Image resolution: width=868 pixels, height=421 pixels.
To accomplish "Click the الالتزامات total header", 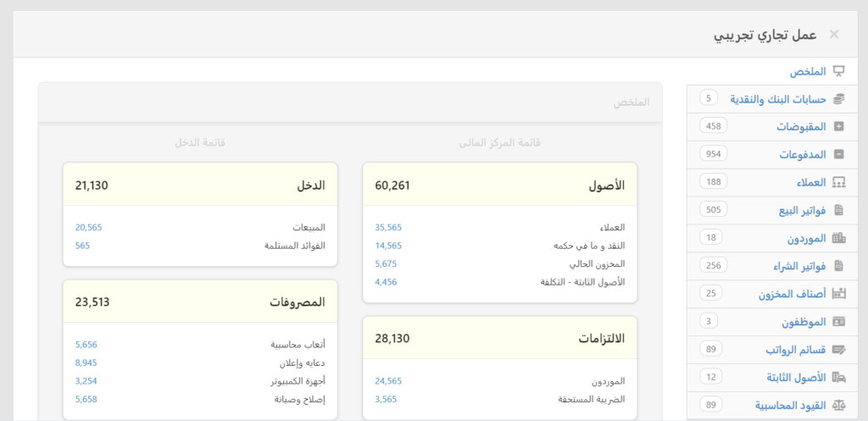I will (500, 338).
